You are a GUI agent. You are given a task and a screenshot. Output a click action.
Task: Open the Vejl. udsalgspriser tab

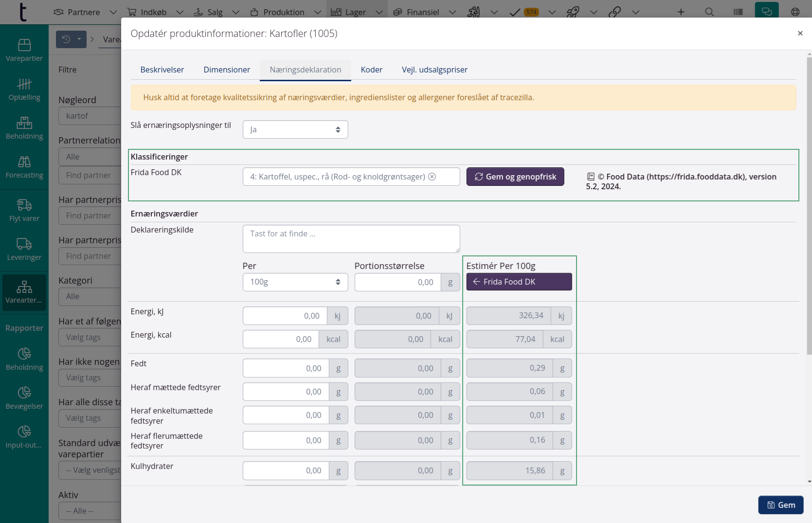(434, 70)
